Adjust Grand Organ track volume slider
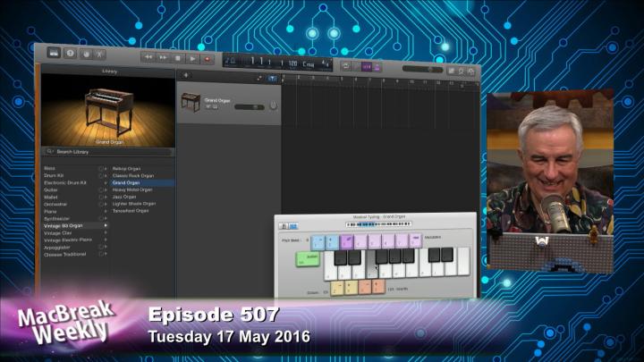 (250, 107)
